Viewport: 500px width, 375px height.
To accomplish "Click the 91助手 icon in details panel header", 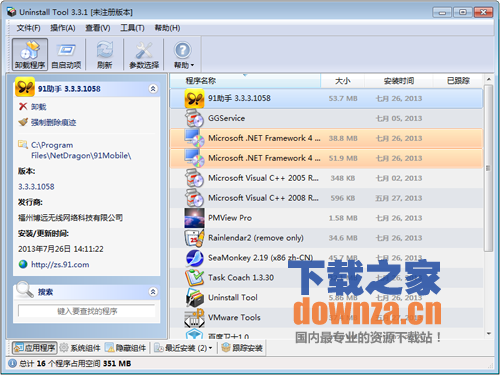I will tap(25, 87).
